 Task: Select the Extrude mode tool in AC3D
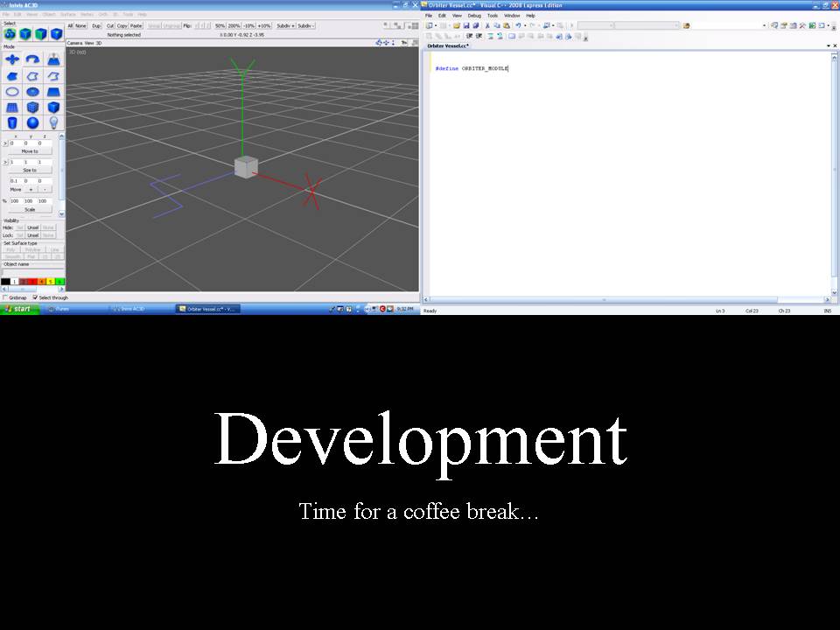[x=53, y=59]
